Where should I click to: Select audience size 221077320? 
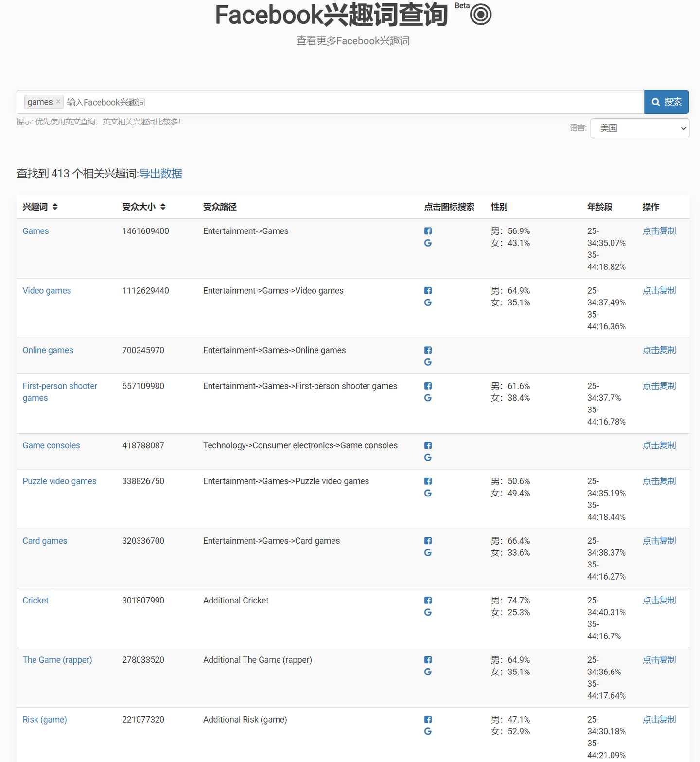(143, 720)
